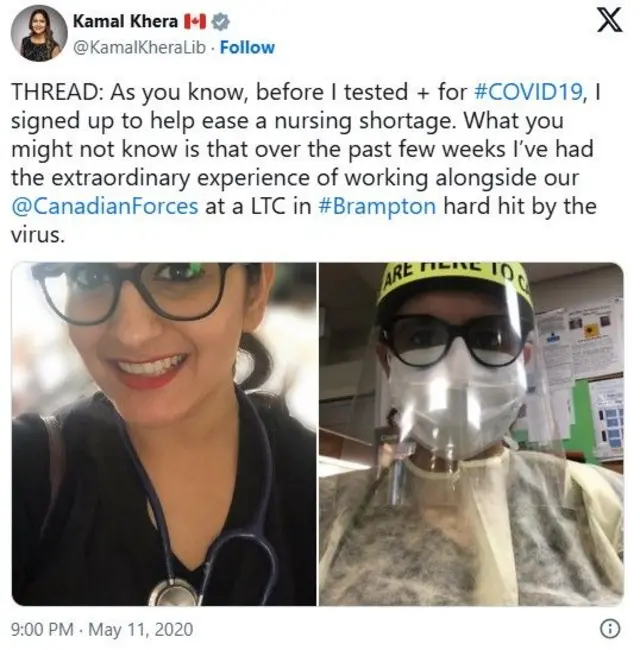Open the #Brampton hashtag
This screenshot has height=650, width=640.
click(x=377, y=206)
